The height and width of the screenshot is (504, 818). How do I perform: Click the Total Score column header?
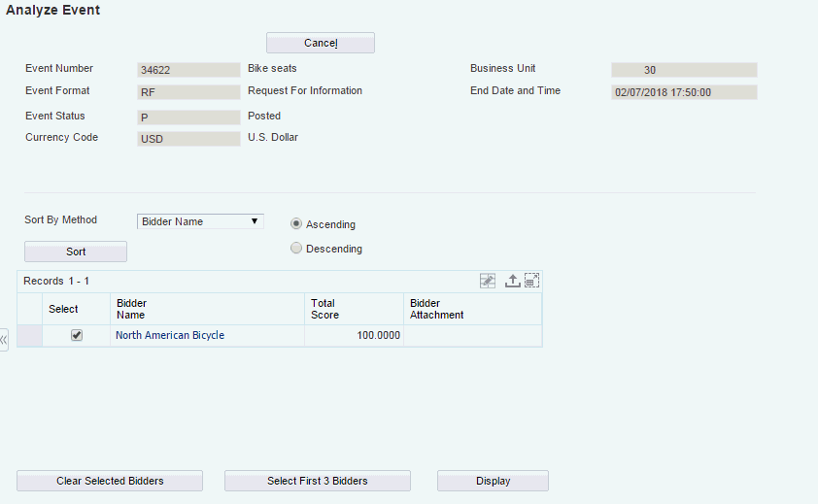click(354, 309)
